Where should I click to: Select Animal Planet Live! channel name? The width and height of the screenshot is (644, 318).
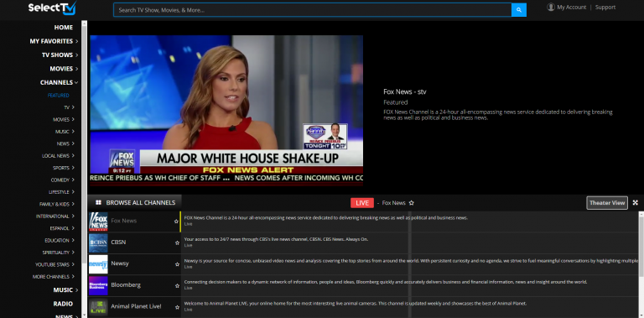tap(136, 306)
